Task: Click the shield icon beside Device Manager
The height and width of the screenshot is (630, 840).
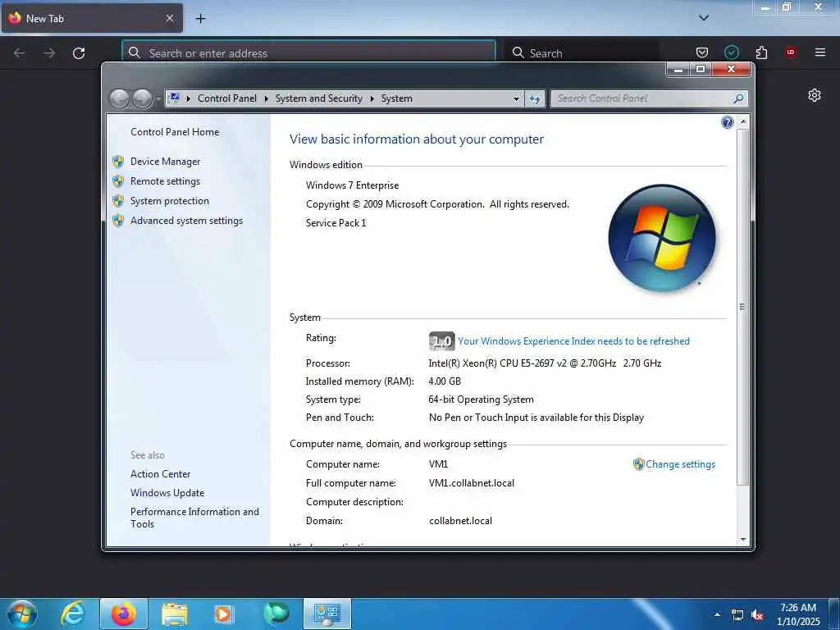Action: click(118, 162)
